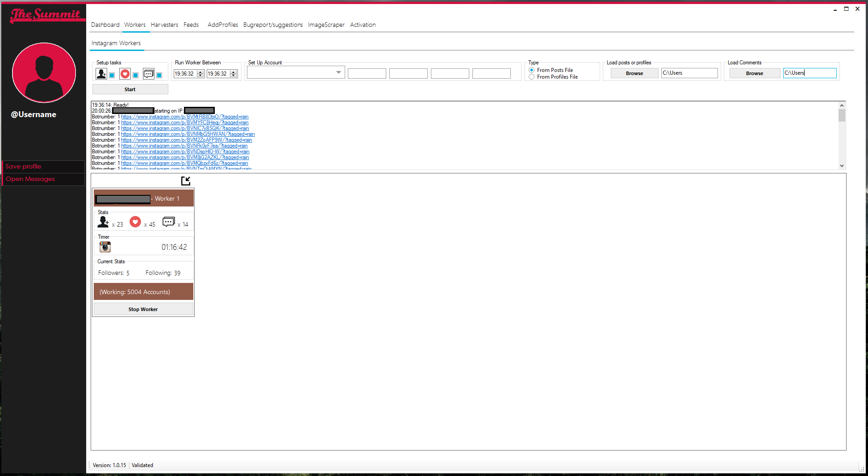868x476 pixels.
Task: Click the Load Comments path field
Action: [810, 73]
